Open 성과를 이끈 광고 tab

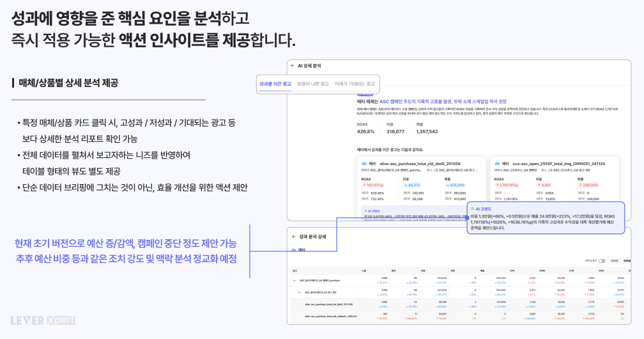275,84
